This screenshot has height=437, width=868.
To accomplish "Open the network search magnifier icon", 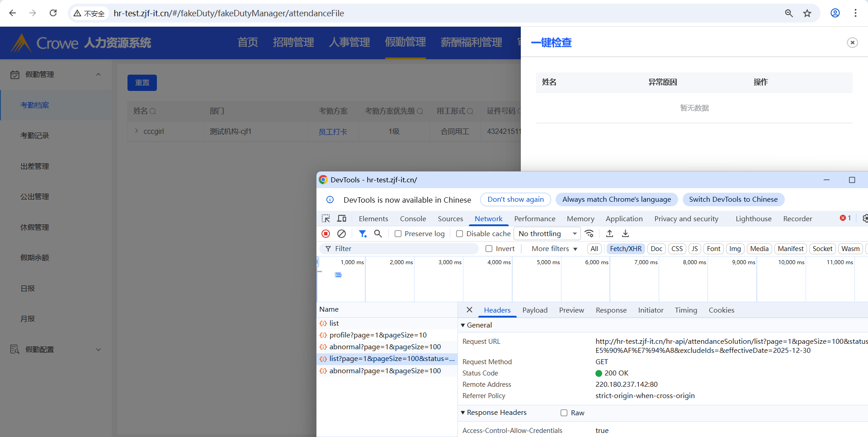I will [378, 233].
